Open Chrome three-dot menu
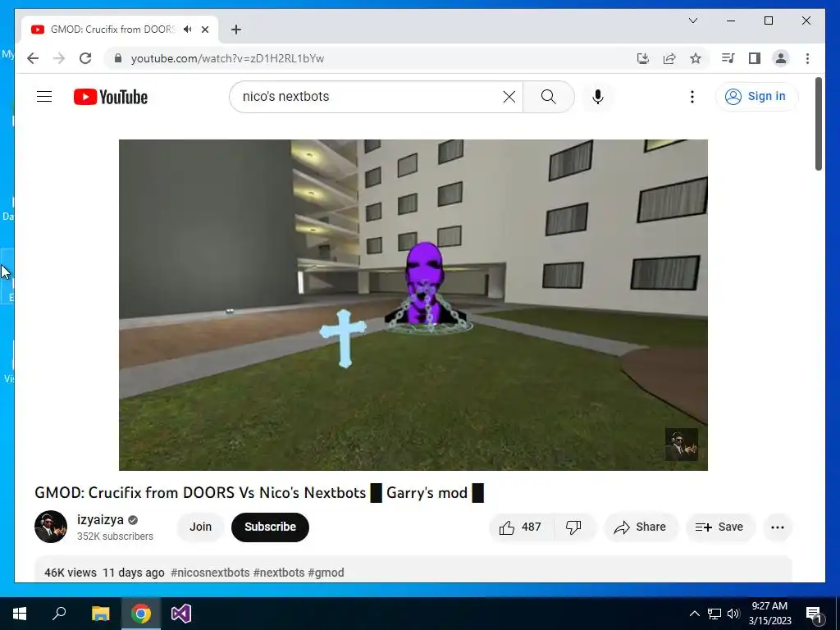This screenshot has width=840, height=630. 807,58
